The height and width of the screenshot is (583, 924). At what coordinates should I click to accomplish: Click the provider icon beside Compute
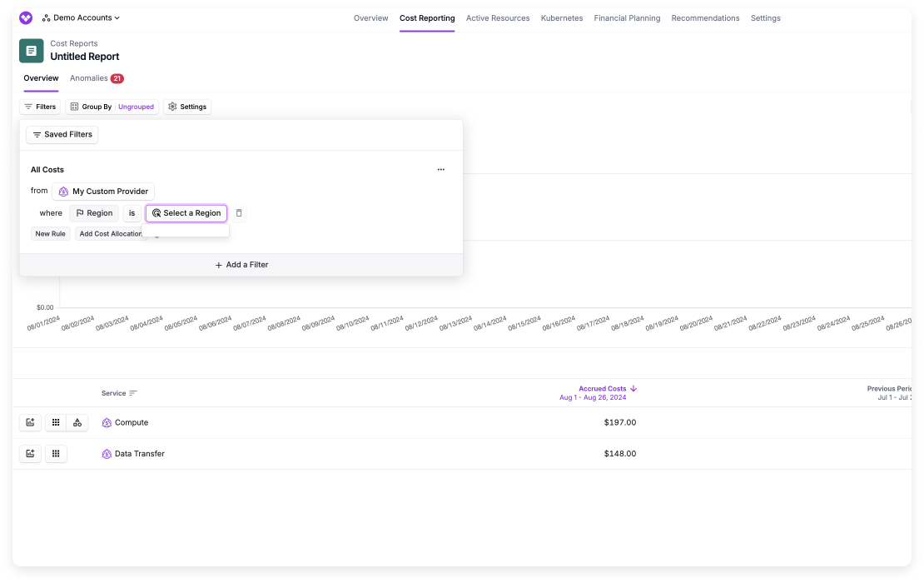tap(107, 422)
